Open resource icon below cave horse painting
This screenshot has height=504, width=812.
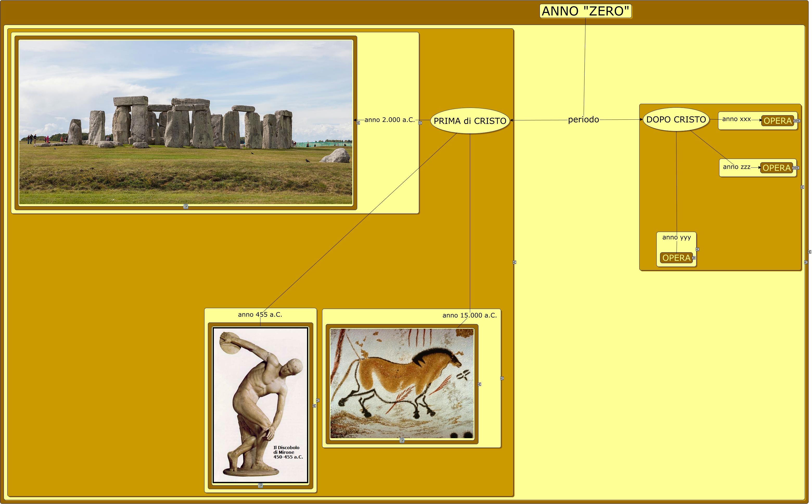point(402,441)
